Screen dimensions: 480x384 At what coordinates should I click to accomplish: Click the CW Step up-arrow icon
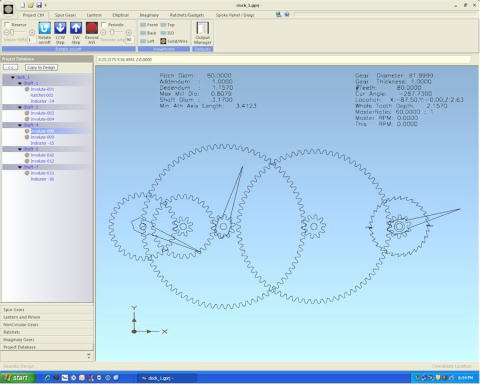click(76, 28)
